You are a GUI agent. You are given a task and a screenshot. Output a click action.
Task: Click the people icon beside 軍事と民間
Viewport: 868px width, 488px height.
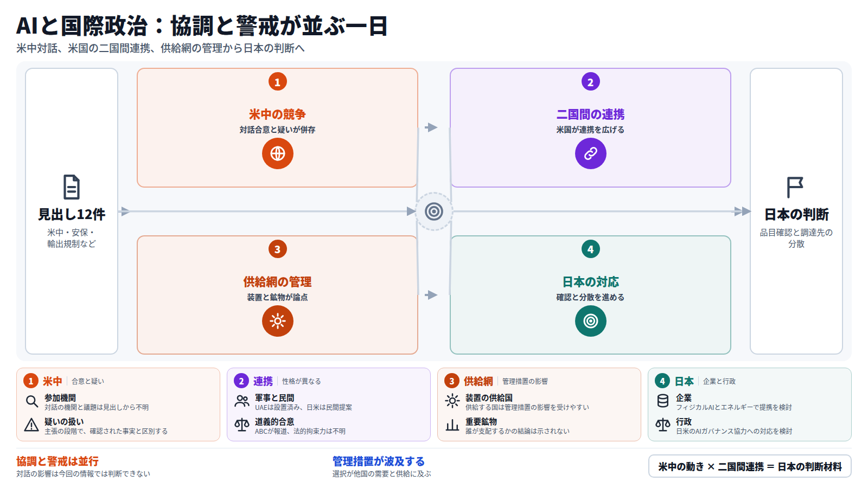pyautogui.click(x=242, y=401)
